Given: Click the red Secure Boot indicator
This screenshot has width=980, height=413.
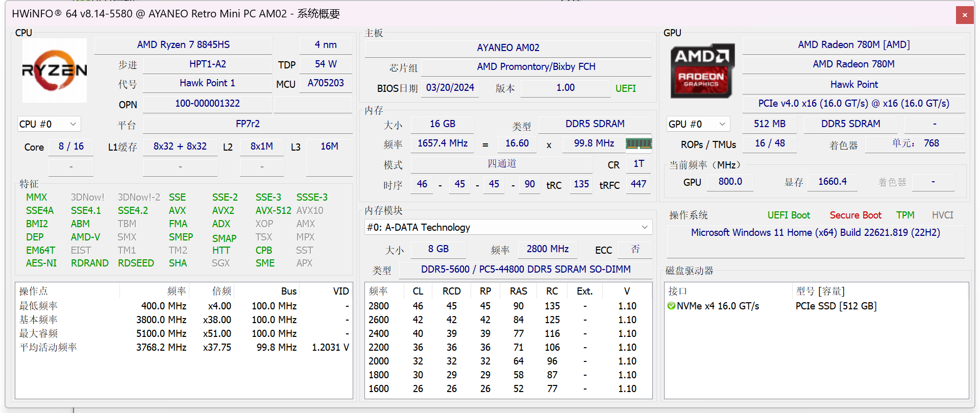Looking at the screenshot, I should [x=855, y=215].
